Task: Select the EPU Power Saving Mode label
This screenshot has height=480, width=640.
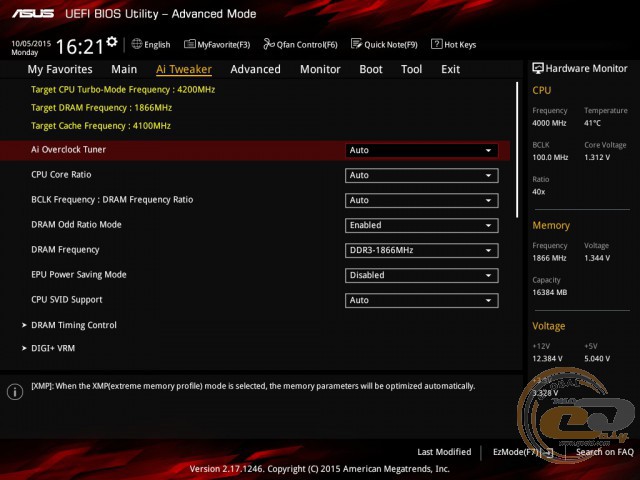Action: pos(79,274)
